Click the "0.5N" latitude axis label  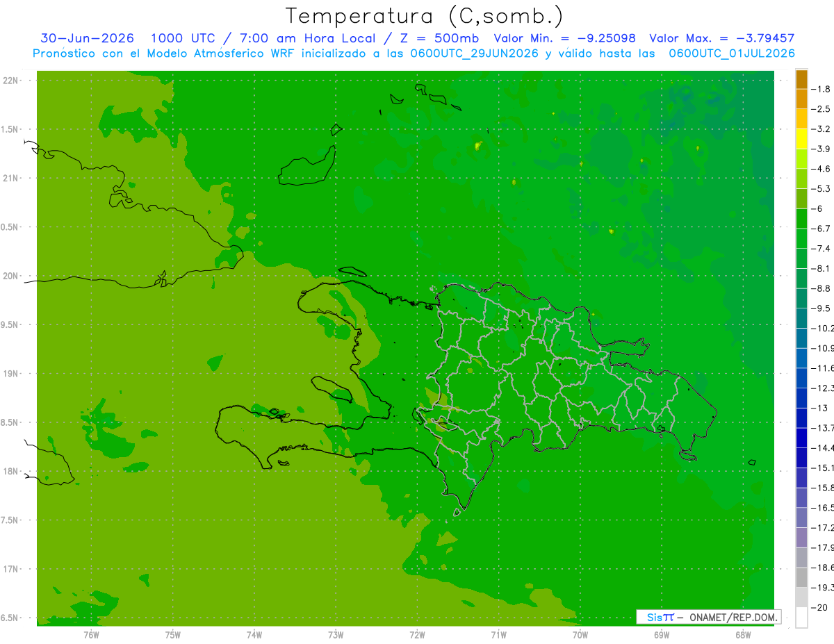coord(10,227)
